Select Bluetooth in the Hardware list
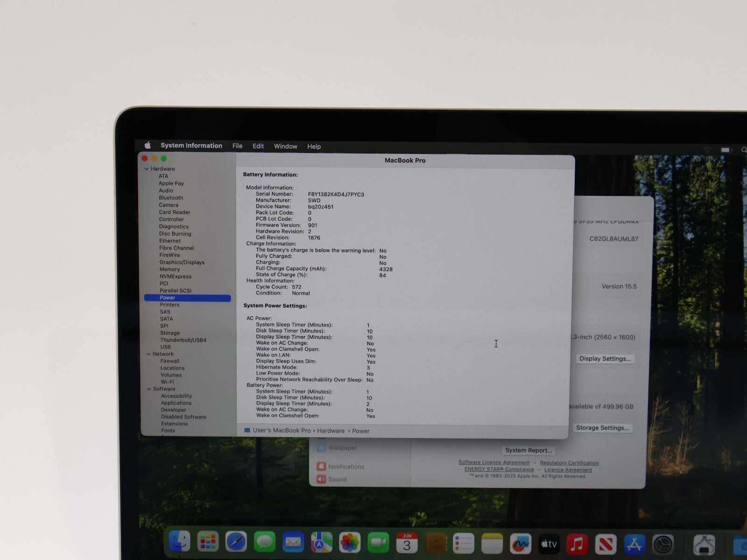747x560 pixels. point(171,198)
